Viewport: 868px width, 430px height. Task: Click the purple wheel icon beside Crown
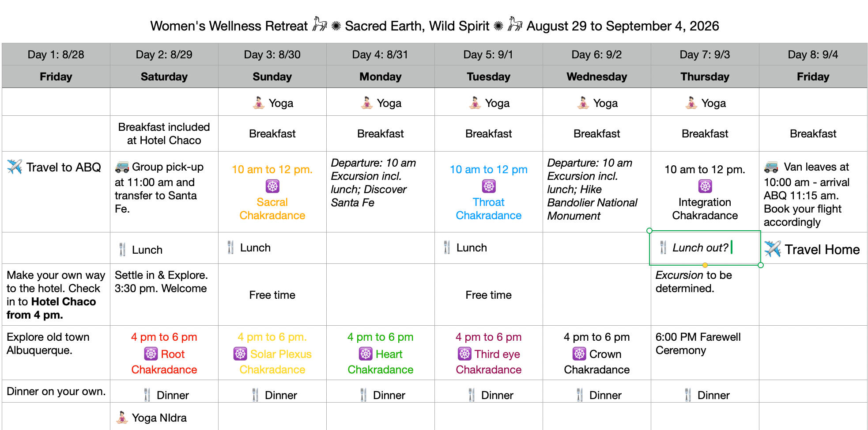(579, 354)
